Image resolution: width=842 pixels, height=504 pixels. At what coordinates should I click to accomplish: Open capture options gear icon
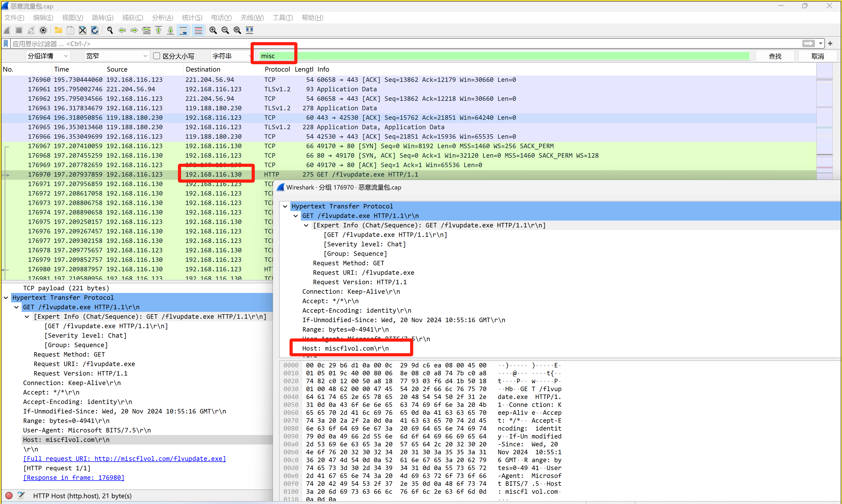(43, 30)
